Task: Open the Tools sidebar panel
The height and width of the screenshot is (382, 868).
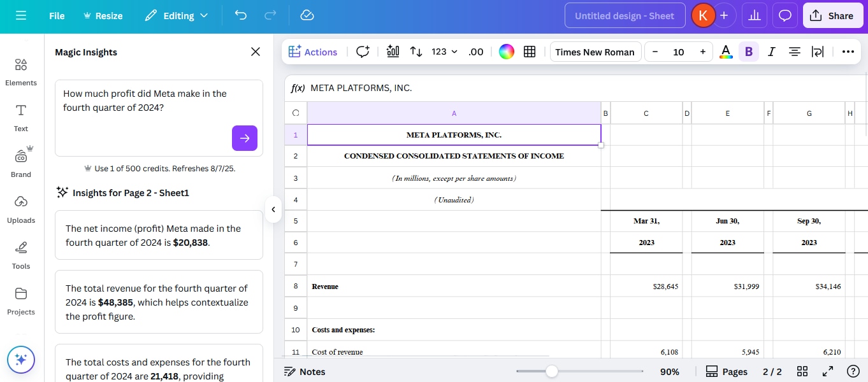Action: (x=21, y=255)
